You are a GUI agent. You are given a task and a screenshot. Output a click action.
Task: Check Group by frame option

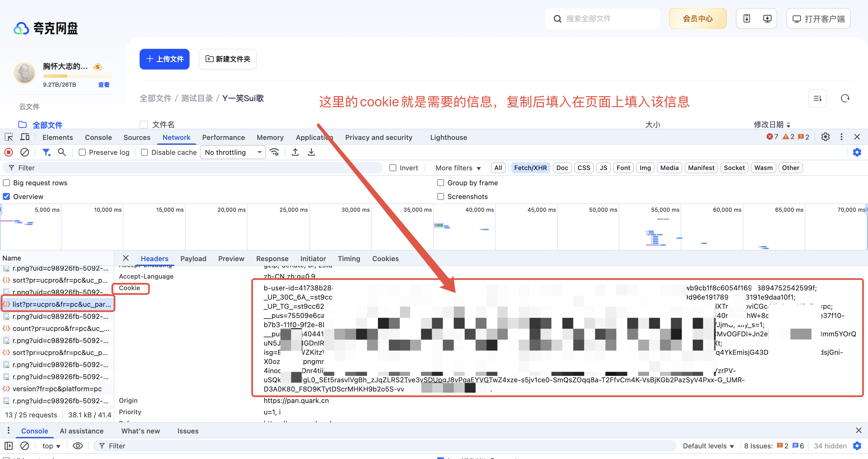click(440, 183)
